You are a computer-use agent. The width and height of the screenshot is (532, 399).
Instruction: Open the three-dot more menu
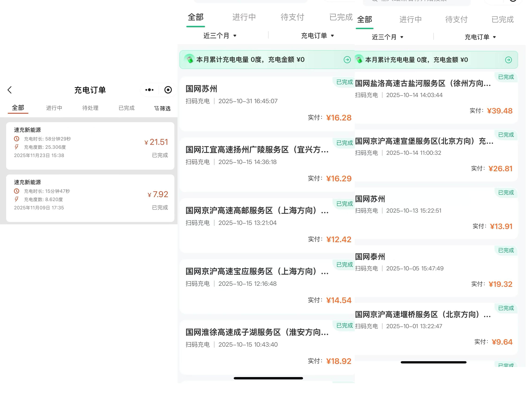[149, 90]
